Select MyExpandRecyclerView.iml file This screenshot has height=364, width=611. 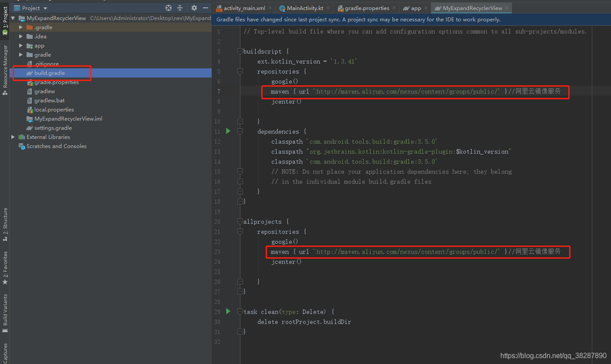coord(68,119)
